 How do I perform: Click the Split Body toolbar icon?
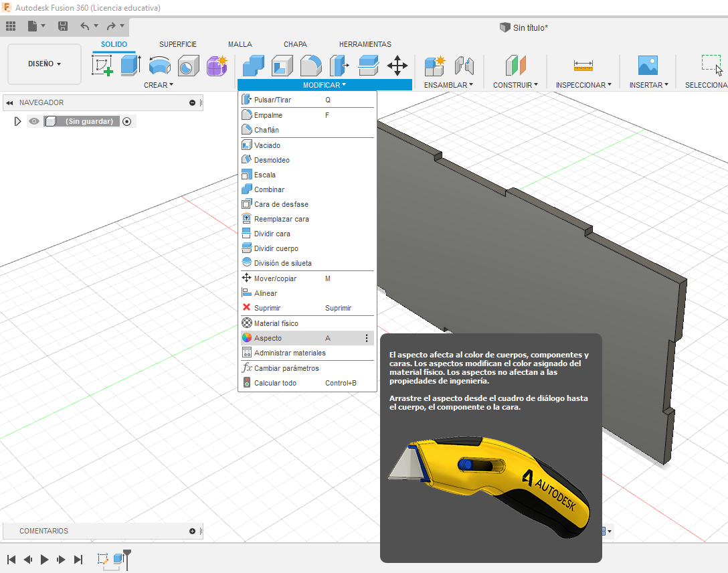click(x=369, y=65)
